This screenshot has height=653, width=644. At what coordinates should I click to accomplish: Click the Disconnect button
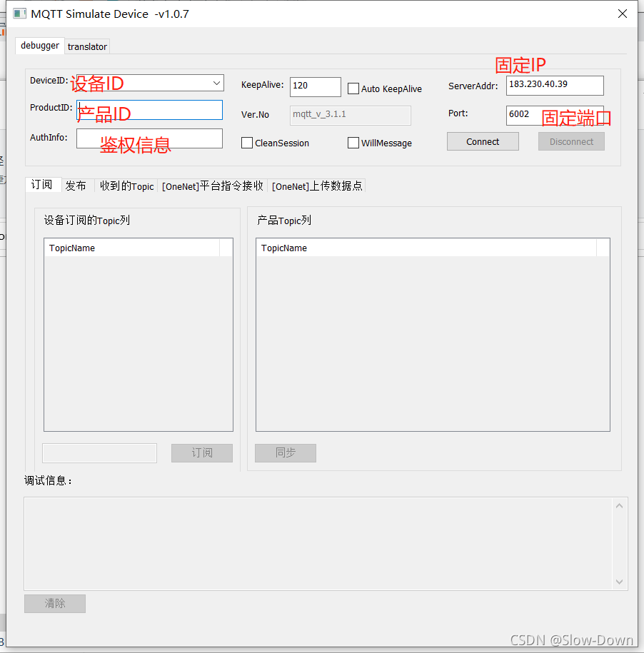pyautogui.click(x=570, y=141)
